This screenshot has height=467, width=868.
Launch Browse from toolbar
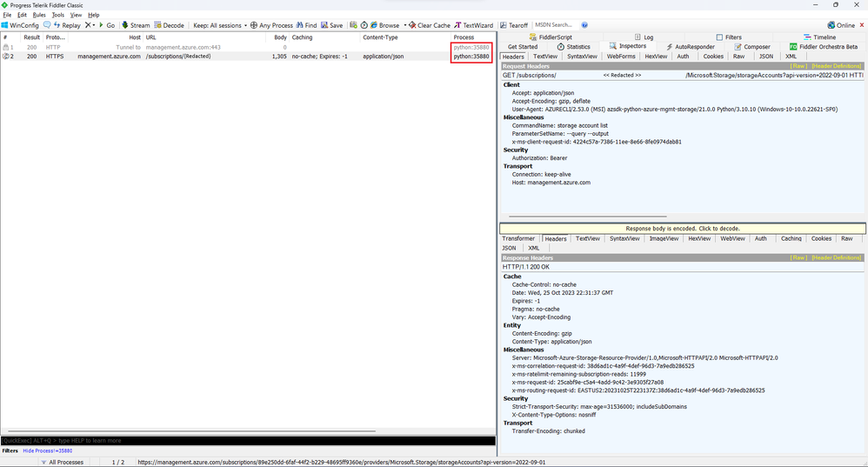tap(384, 25)
